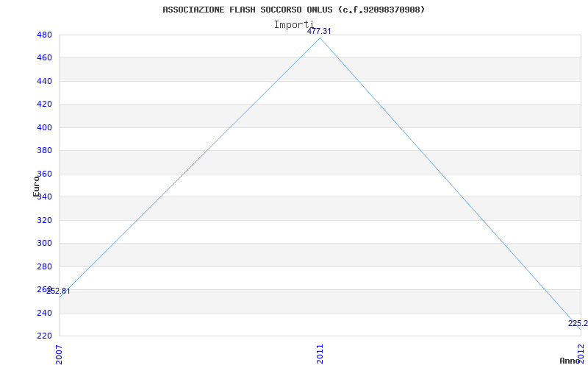Select the 477.31 data point label

pyautogui.click(x=319, y=31)
